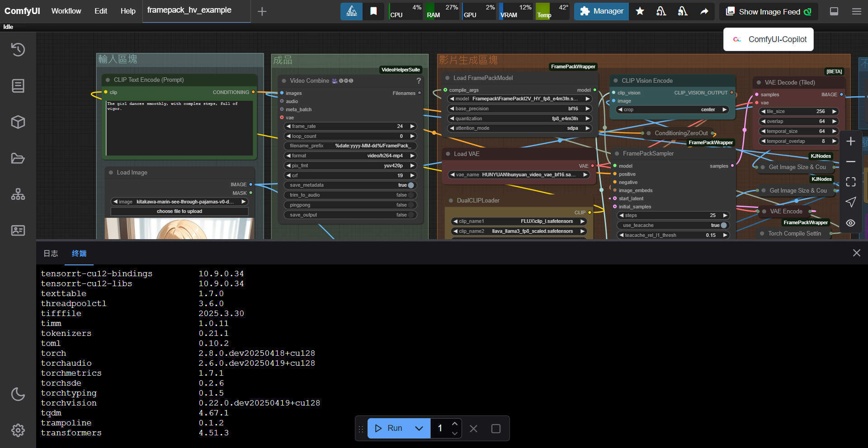
Task: Open the queue history sidebar icon
Action: (x=18, y=49)
